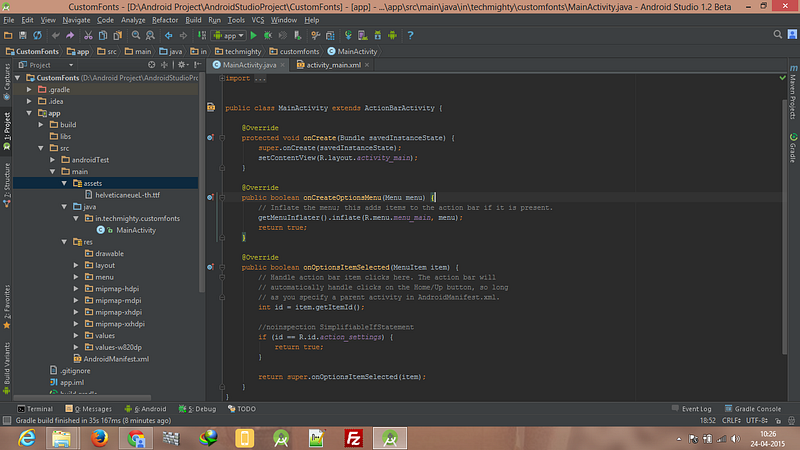Open Project panel settings gear
The width and height of the screenshot is (800, 450).
point(183,65)
